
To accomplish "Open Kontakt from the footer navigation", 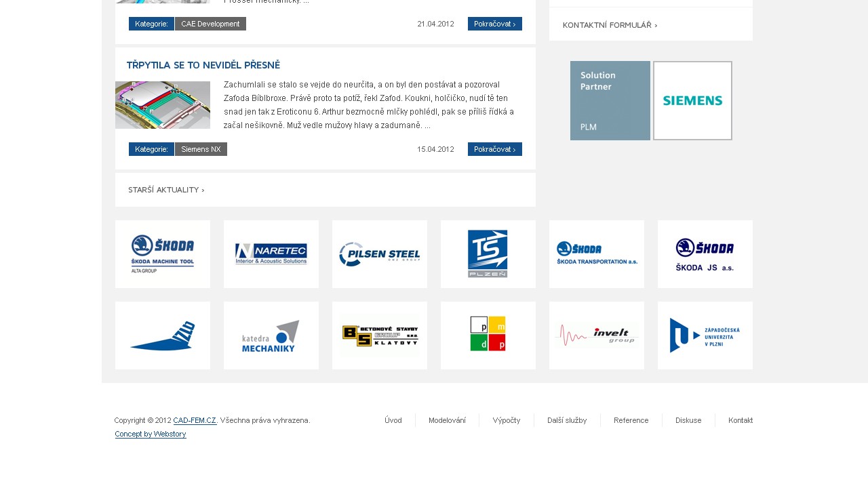I will (741, 420).
